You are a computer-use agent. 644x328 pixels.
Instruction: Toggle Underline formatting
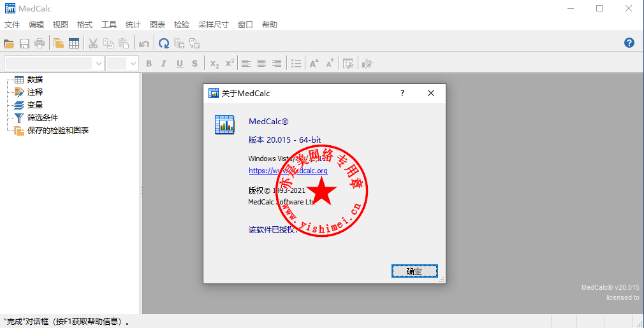pos(179,64)
